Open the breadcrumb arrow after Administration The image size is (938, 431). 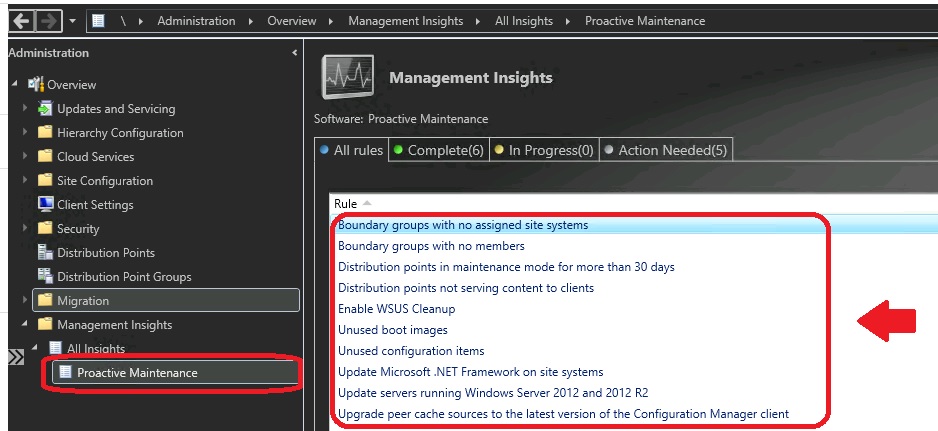coord(251,21)
